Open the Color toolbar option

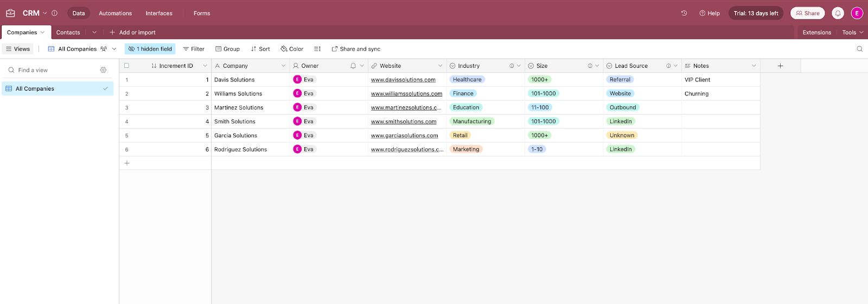point(292,49)
